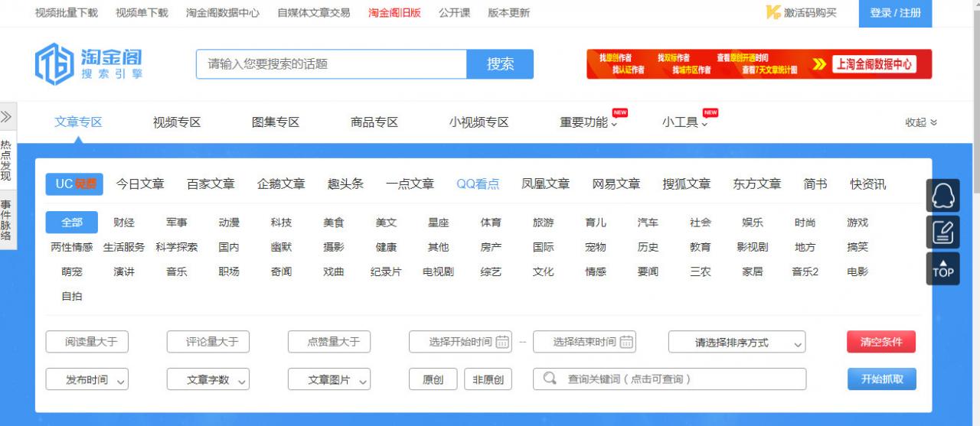Open the 发布时间 dropdown
This screenshot has height=426, width=980.
(x=87, y=379)
